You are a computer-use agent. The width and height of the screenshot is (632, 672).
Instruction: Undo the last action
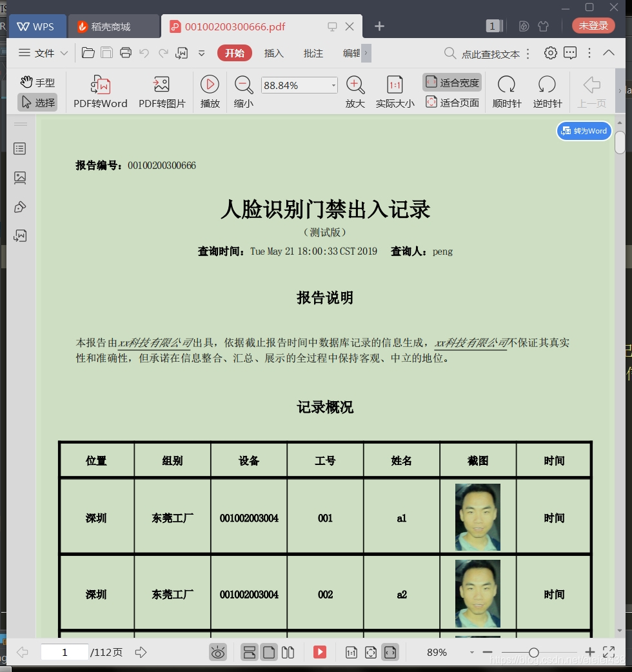(x=144, y=53)
